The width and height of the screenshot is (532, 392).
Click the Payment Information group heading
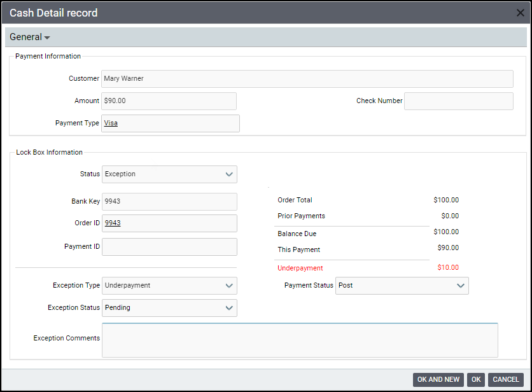click(x=48, y=57)
